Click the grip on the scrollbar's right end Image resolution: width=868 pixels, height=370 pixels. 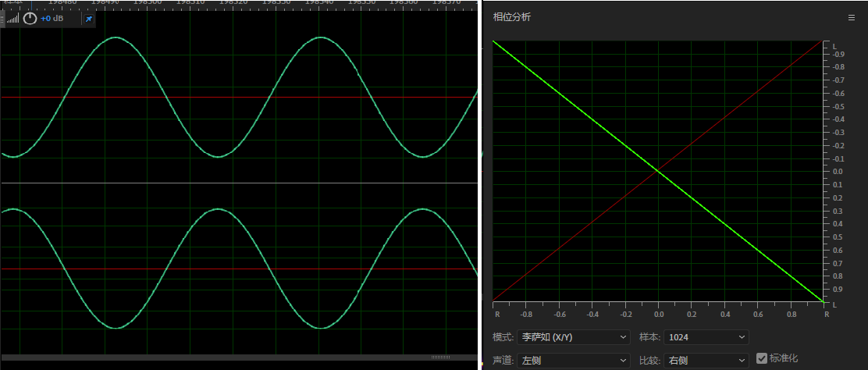[439, 358]
